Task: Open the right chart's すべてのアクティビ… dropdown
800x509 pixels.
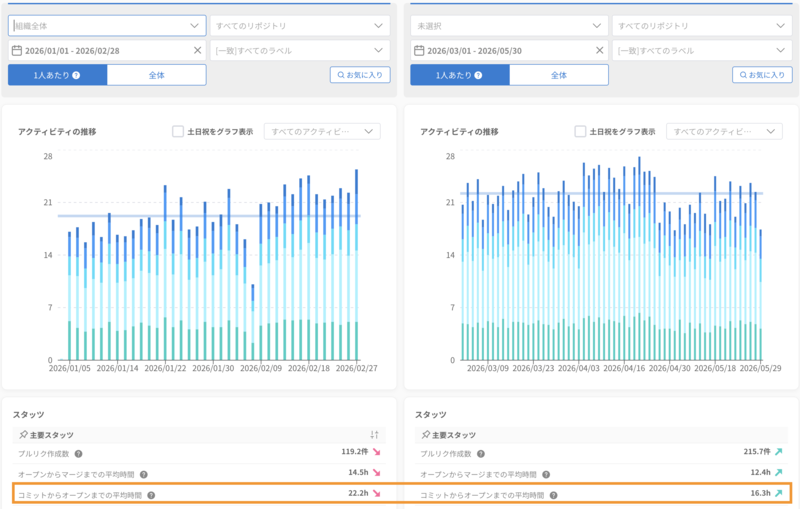Action: [724, 132]
